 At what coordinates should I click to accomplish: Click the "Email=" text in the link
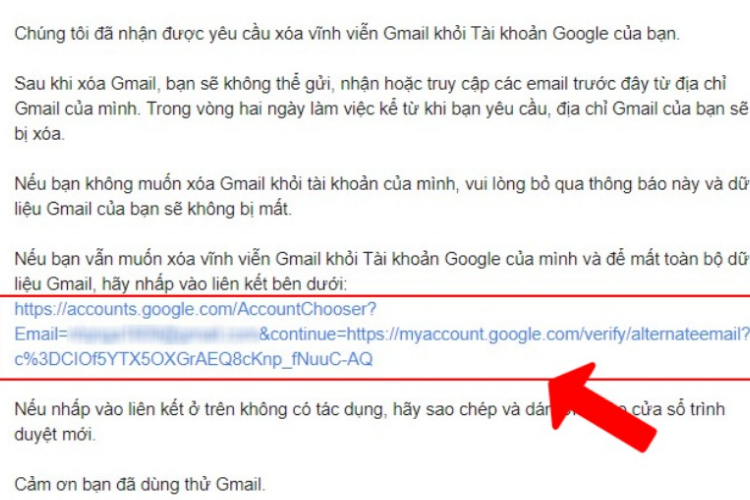pyautogui.click(x=41, y=334)
